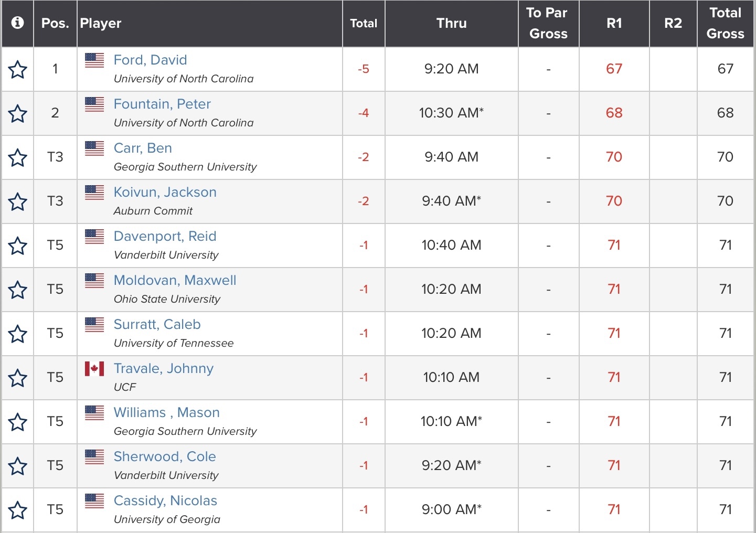This screenshot has width=756, height=533.
Task: Open Ford, David player link
Action: pyautogui.click(x=150, y=60)
